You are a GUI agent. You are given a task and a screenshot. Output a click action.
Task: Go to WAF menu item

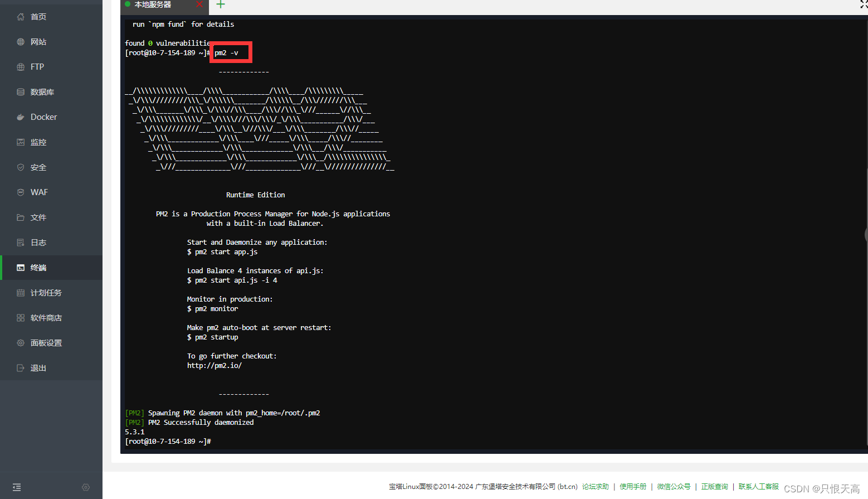click(x=51, y=192)
